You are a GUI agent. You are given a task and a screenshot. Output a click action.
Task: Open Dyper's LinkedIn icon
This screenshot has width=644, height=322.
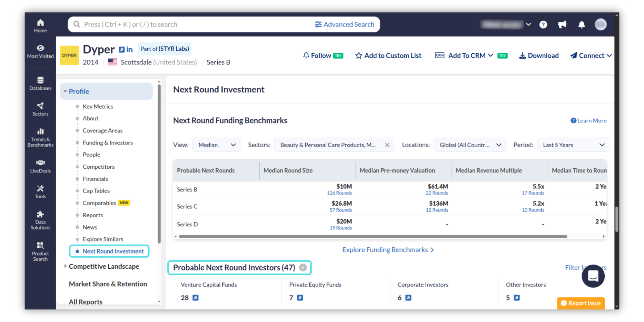[129, 50]
